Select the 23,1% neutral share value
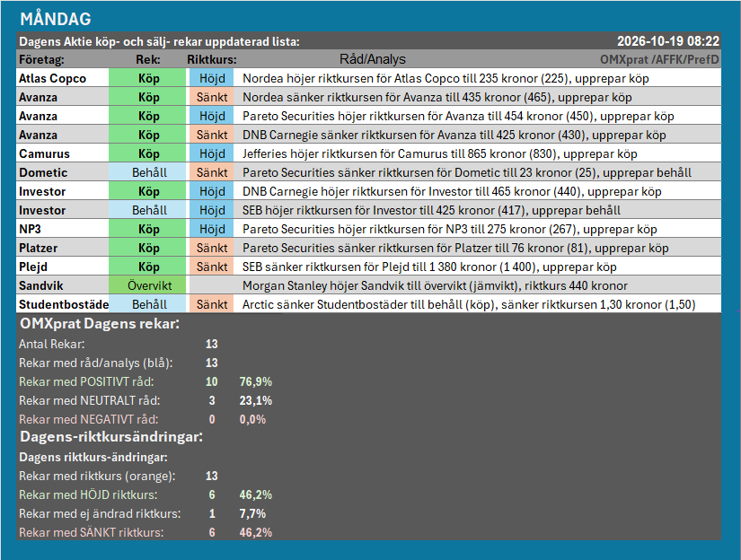Viewport: 741px width, 560px height. pos(256,401)
